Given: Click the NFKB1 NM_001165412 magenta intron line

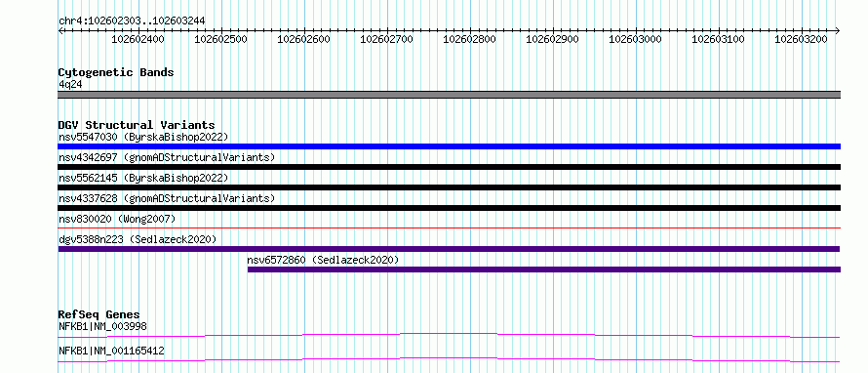Looking at the screenshot, I should pos(449,359).
